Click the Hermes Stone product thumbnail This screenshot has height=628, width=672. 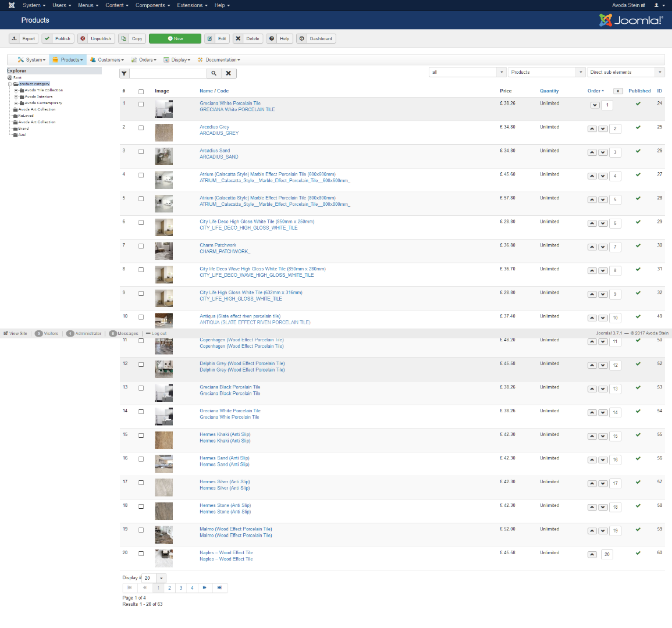pos(163,511)
